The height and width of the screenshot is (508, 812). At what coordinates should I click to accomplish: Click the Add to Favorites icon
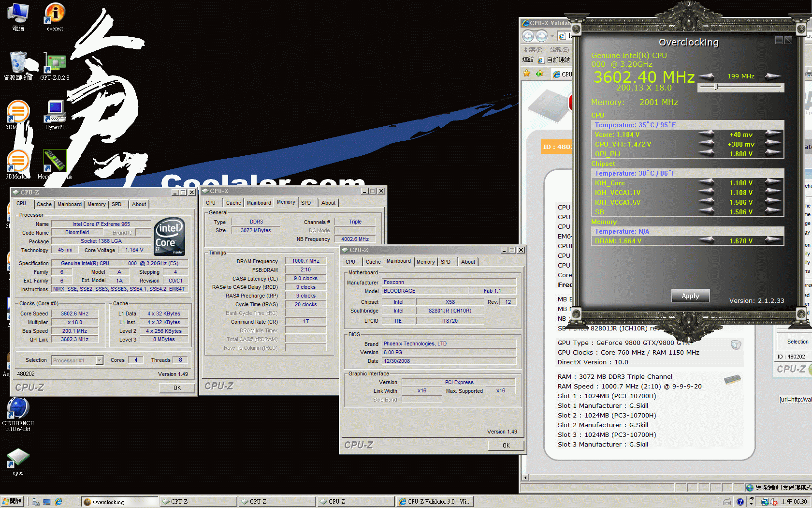tap(539, 73)
